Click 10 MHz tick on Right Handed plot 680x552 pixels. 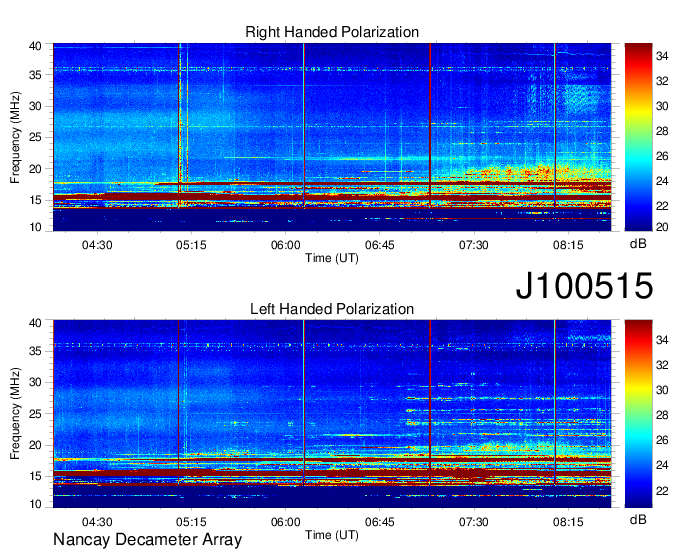[35, 227]
